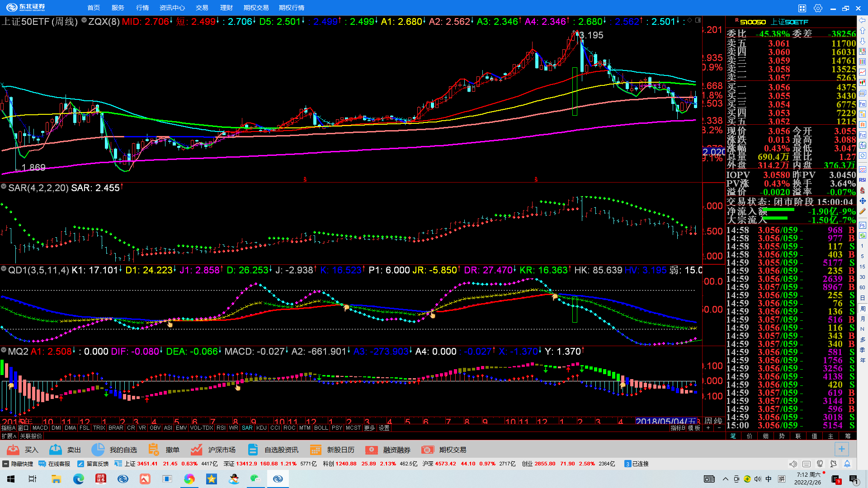
Task: Switch to the KDJ indicator tab
Action: (261, 428)
